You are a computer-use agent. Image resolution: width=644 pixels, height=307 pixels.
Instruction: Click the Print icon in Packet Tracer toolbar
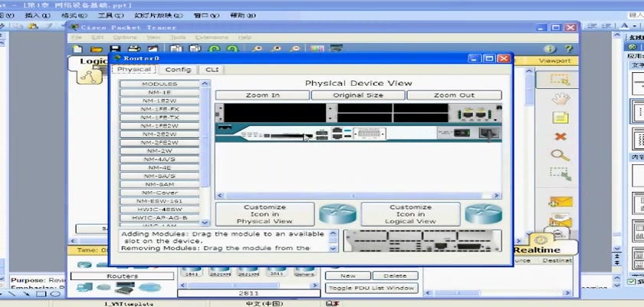134,49
